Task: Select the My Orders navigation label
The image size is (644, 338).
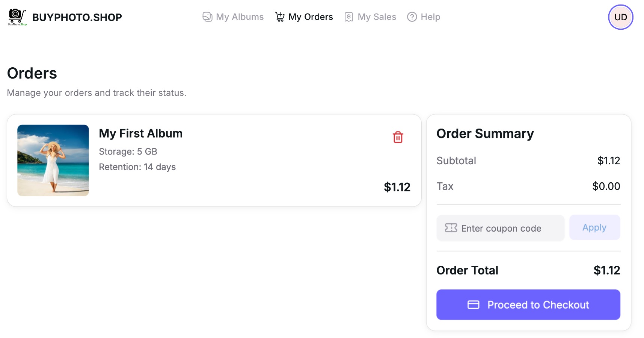Action: click(311, 17)
